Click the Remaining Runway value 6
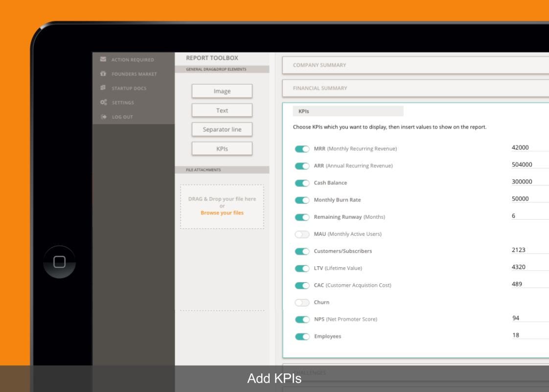 pyautogui.click(x=530, y=216)
